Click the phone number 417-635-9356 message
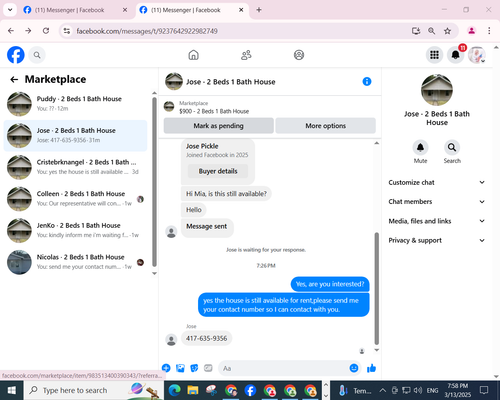The height and width of the screenshot is (400, 500). click(206, 338)
